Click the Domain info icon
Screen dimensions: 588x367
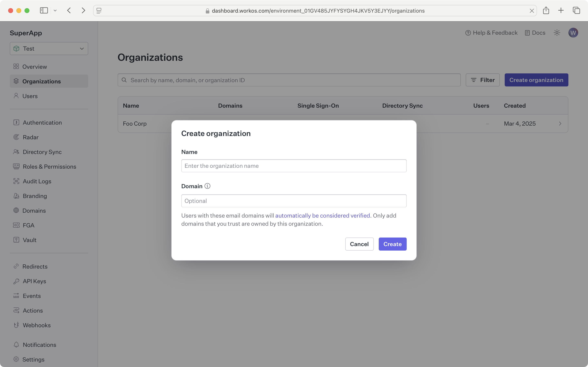point(207,186)
